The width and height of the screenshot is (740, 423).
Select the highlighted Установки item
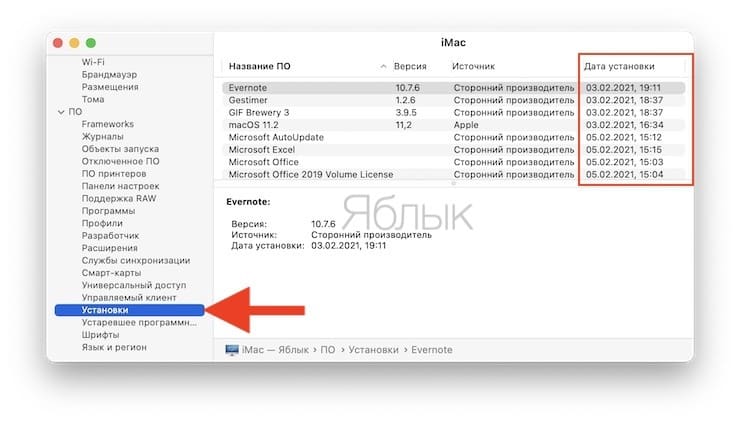click(x=129, y=310)
